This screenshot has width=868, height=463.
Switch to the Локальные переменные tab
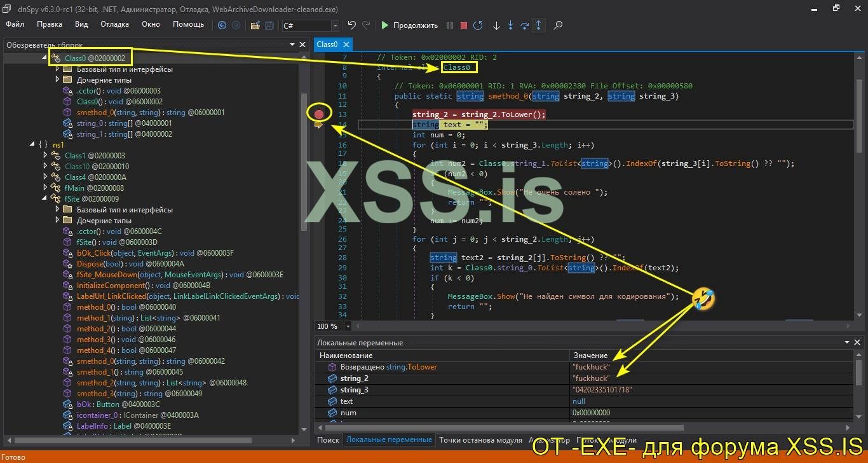[x=390, y=439]
